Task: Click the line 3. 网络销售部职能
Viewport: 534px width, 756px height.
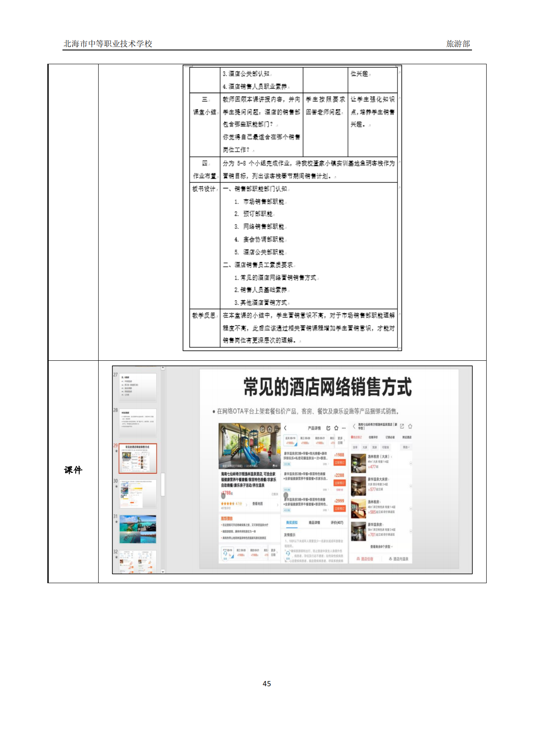Action: 259,227
